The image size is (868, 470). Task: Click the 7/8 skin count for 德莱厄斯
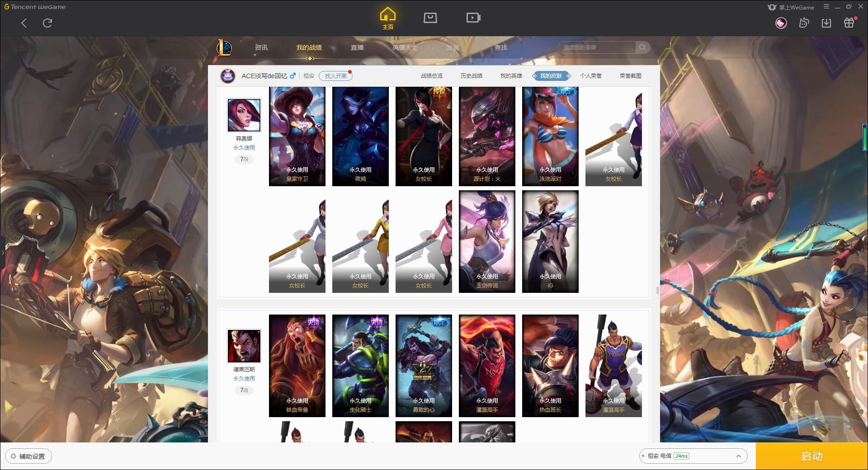244,390
